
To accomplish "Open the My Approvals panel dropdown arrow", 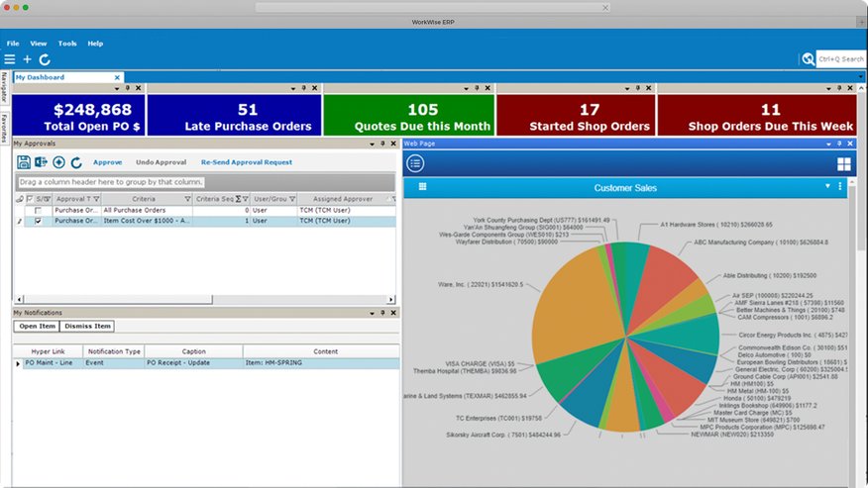I will coord(369,144).
